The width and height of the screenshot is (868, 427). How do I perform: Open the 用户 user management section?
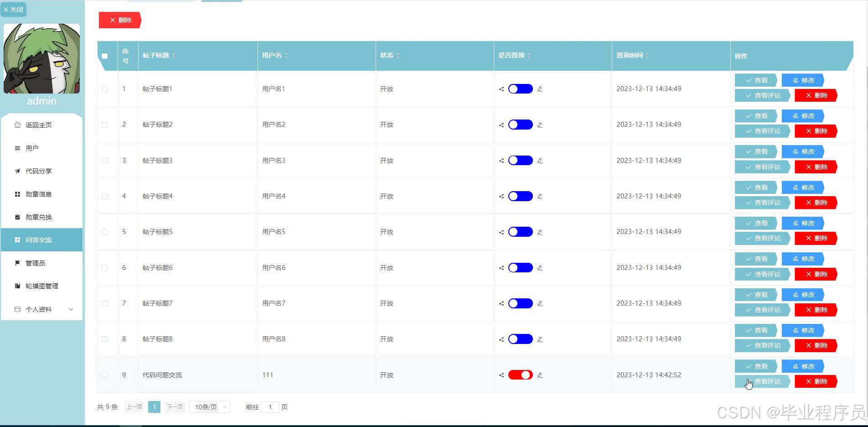coord(31,148)
